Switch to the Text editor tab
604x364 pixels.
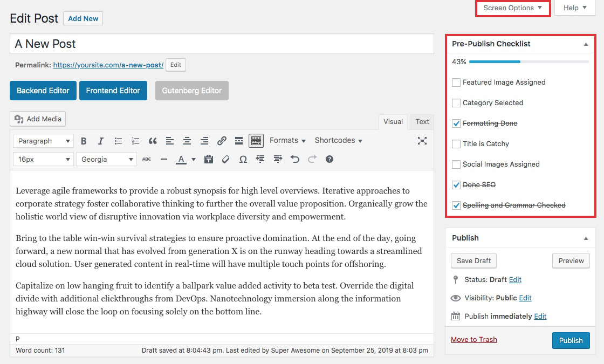click(422, 122)
